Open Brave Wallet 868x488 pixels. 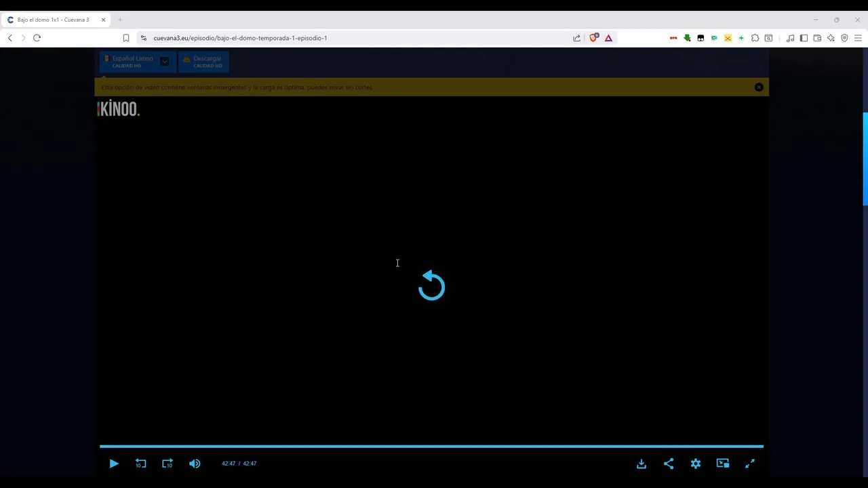[817, 38]
